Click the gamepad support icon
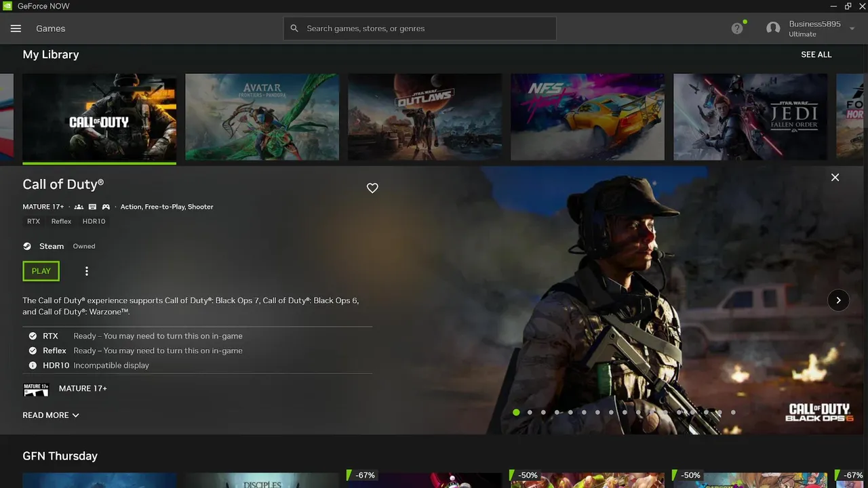868x488 pixels. pos(106,207)
